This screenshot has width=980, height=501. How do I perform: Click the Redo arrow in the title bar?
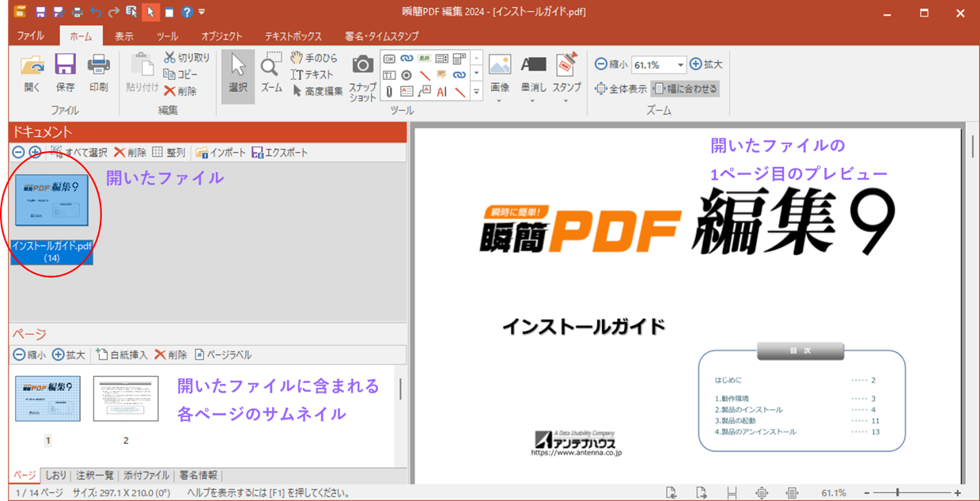click(114, 12)
